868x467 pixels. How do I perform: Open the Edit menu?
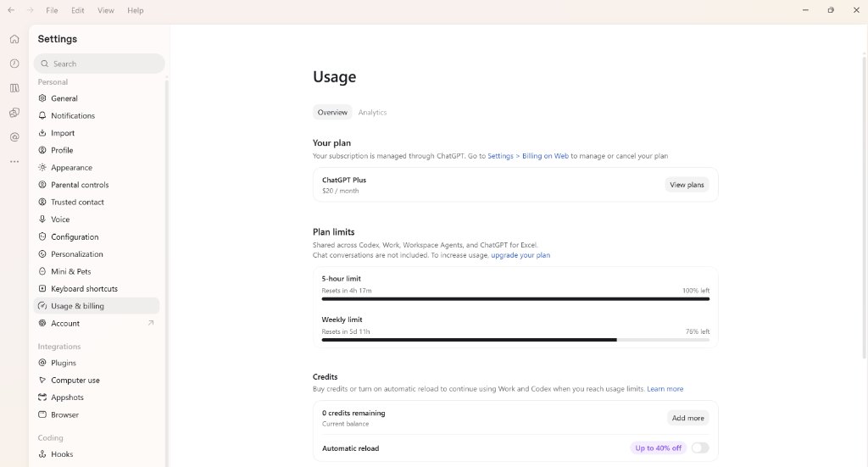(x=78, y=10)
